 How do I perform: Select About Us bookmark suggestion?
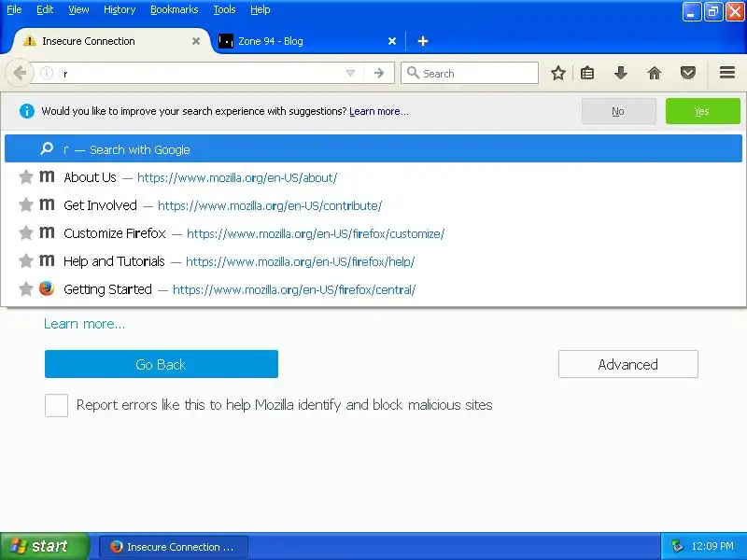pos(373,177)
